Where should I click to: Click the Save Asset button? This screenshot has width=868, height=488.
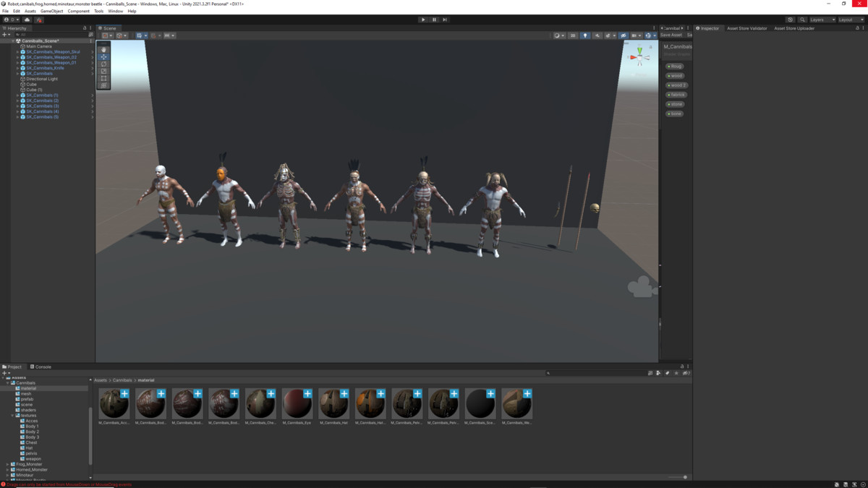click(671, 35)
